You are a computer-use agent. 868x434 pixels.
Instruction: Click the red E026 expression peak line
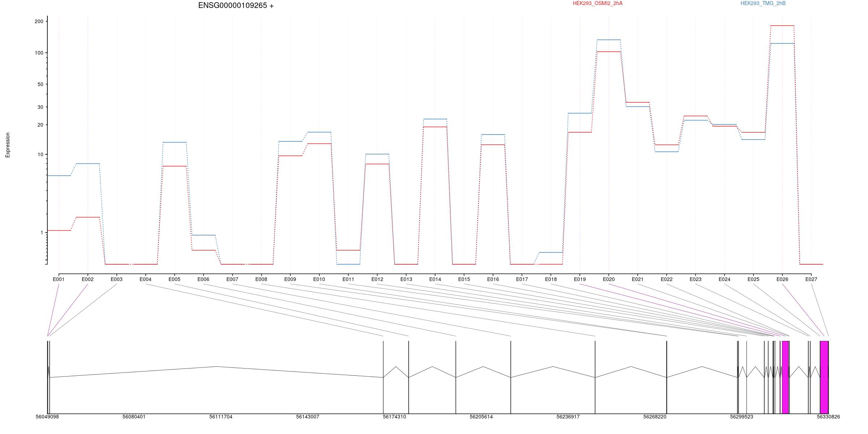coord(782,26)
